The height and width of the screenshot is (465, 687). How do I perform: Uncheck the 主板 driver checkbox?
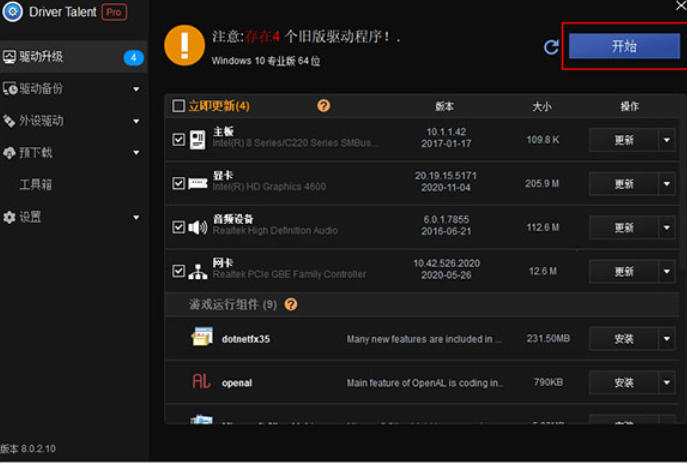click(179, 140)
